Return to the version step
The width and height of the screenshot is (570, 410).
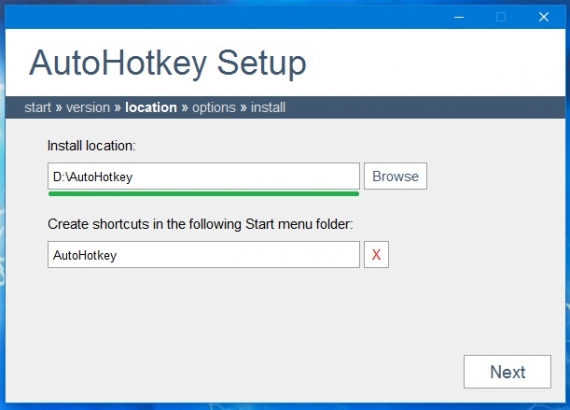tap(88, 108)
